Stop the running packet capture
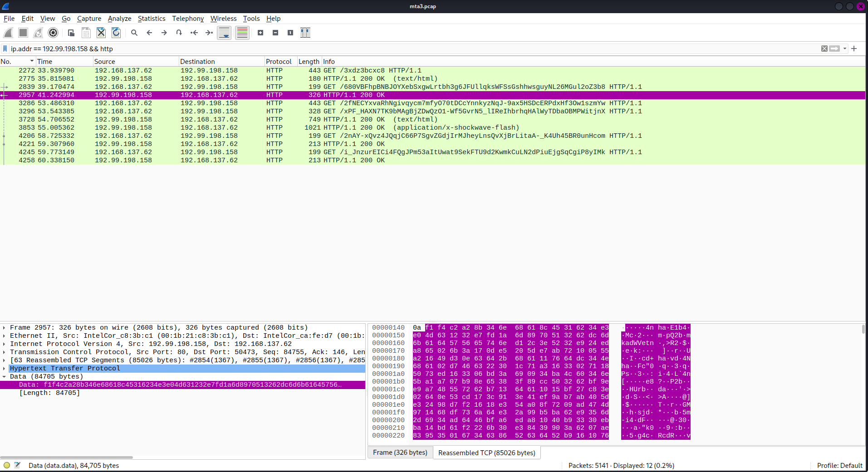The height and width of the screenshot is (472, 868). [23, 33]
